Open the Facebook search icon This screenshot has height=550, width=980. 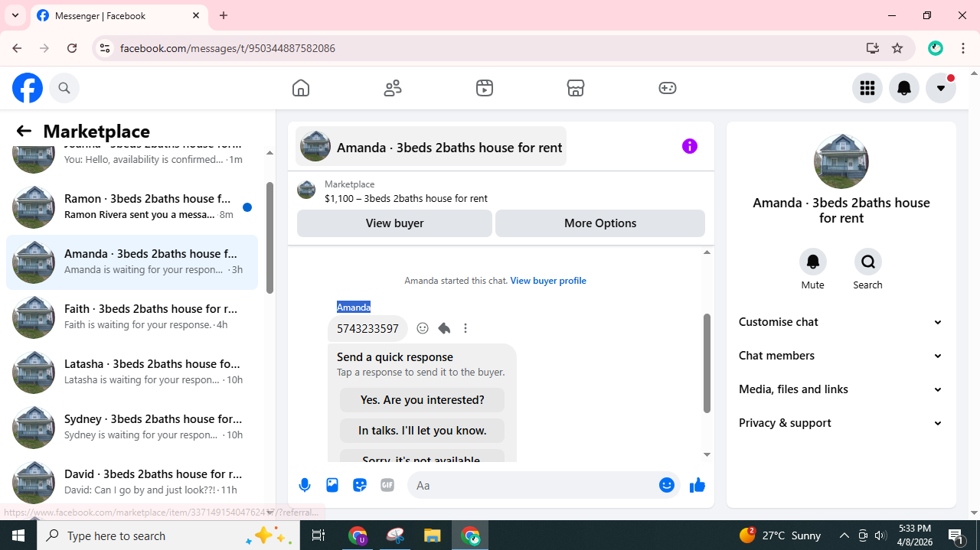[x=64, y=88]
